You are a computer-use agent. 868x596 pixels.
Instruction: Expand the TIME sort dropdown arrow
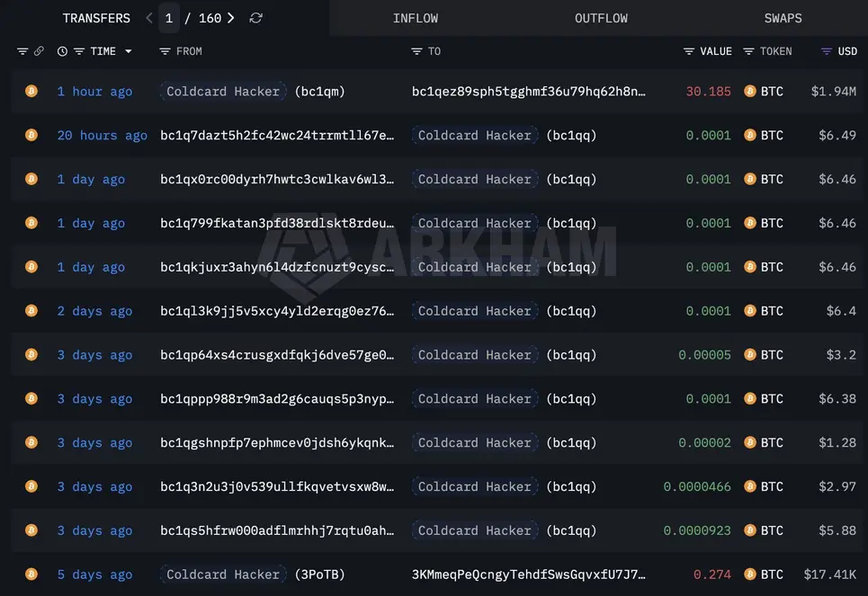point(129,51)
